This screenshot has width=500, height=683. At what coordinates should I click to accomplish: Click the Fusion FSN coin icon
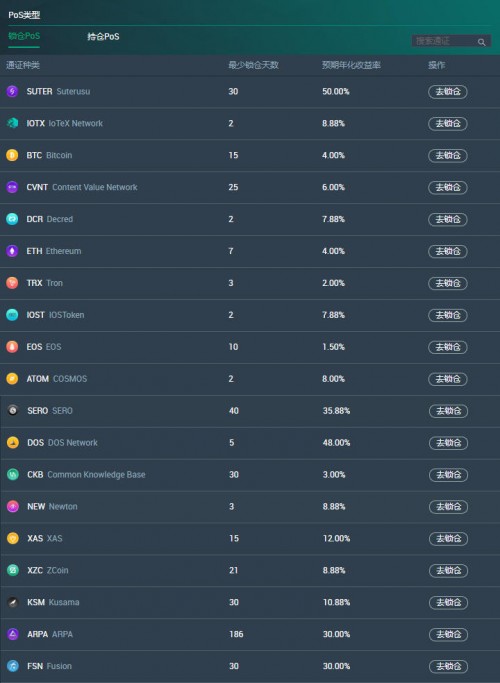[x=13, y=666]
